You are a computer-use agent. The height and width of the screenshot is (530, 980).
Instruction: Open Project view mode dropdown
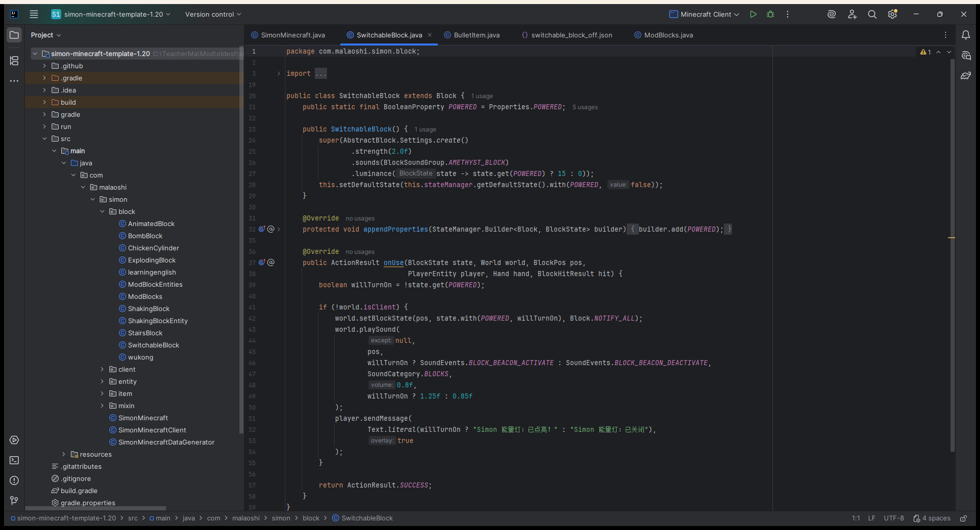click(46, 35)
